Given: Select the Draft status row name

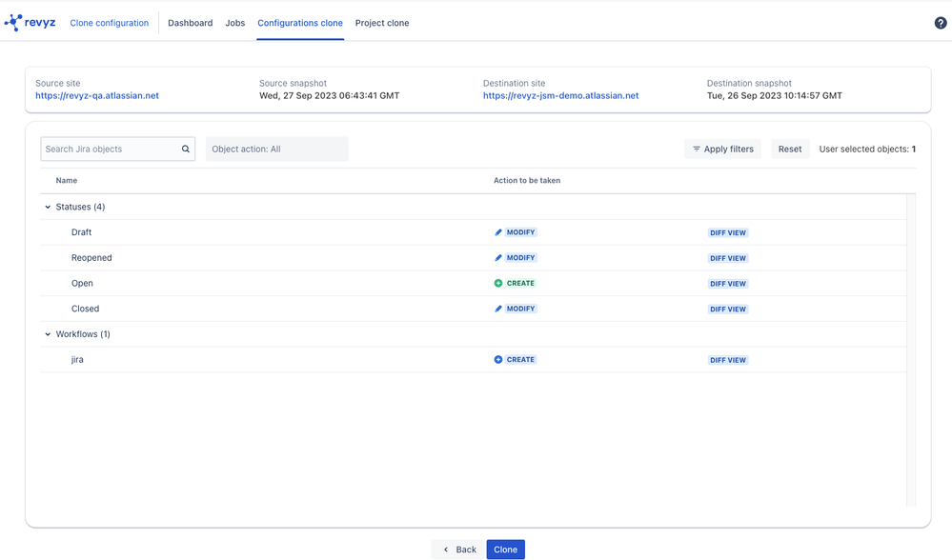Looking at the screenshot, I should pos(81,232).
